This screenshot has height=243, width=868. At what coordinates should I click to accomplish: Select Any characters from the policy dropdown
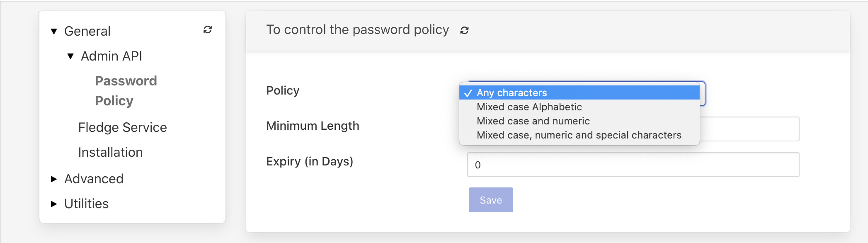(x=512, y=93)
